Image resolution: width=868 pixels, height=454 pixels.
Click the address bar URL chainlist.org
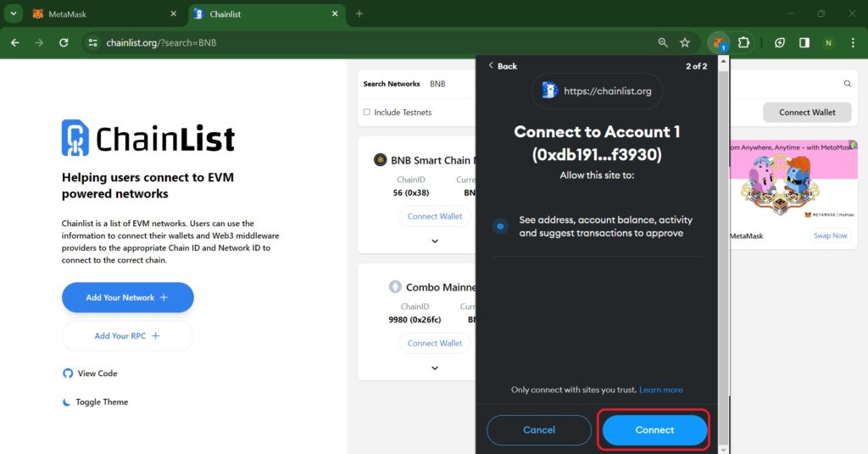(x=161, y=42)
